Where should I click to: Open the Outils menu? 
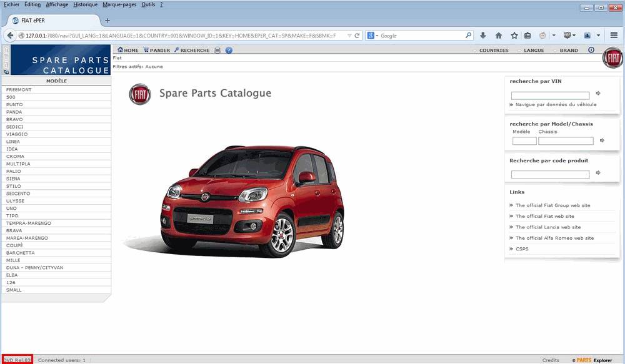pos(148,4)
